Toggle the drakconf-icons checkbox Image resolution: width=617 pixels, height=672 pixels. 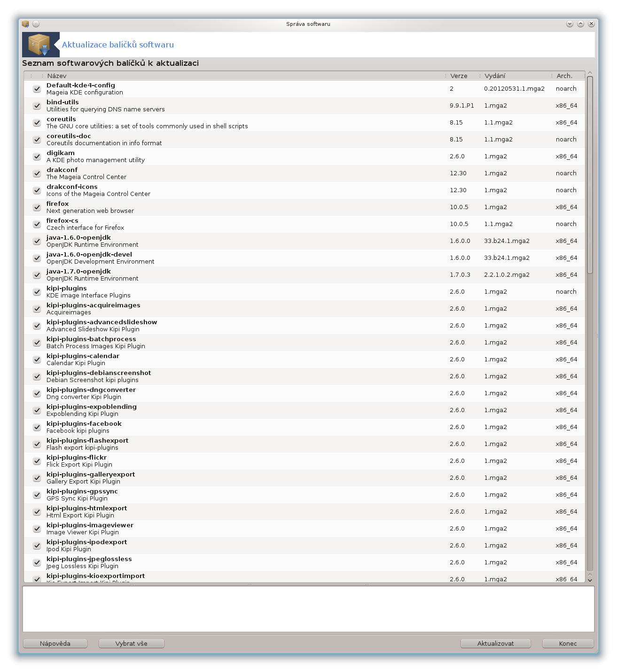coord(37,190)
